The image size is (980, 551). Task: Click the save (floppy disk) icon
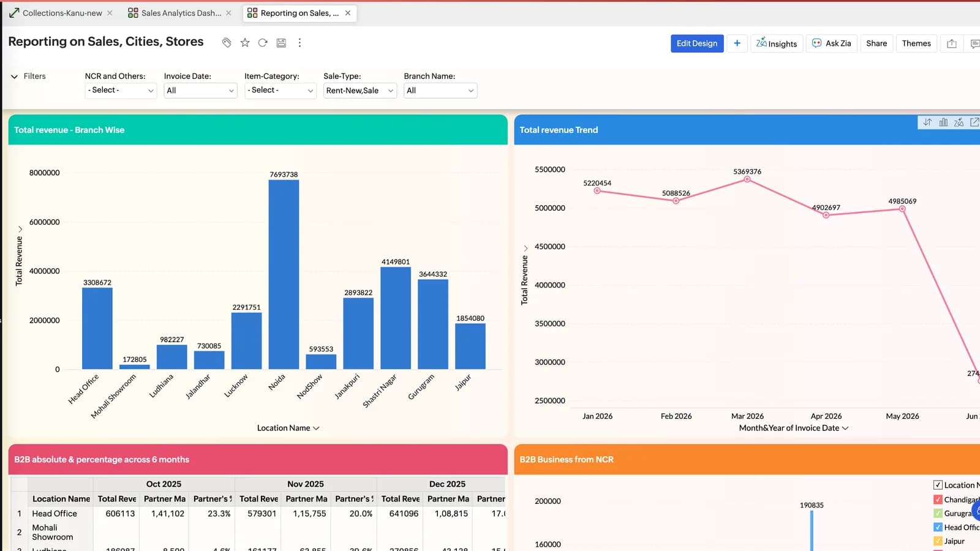(281, 43)
